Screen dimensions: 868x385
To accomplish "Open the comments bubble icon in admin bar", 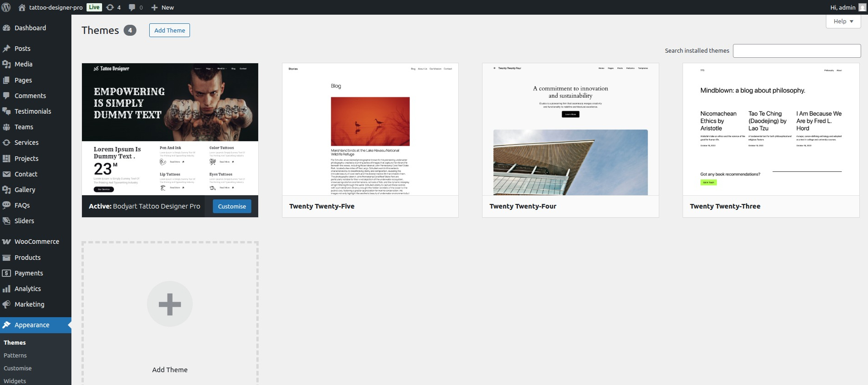I will click(132, 7).
